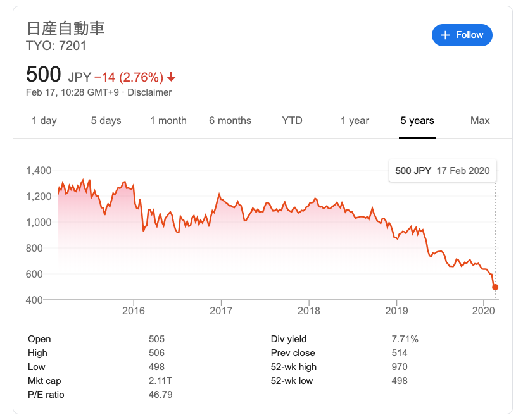
Task: Click the Prev close value 514
Action: pyautogui.click(x=400, y=353)
